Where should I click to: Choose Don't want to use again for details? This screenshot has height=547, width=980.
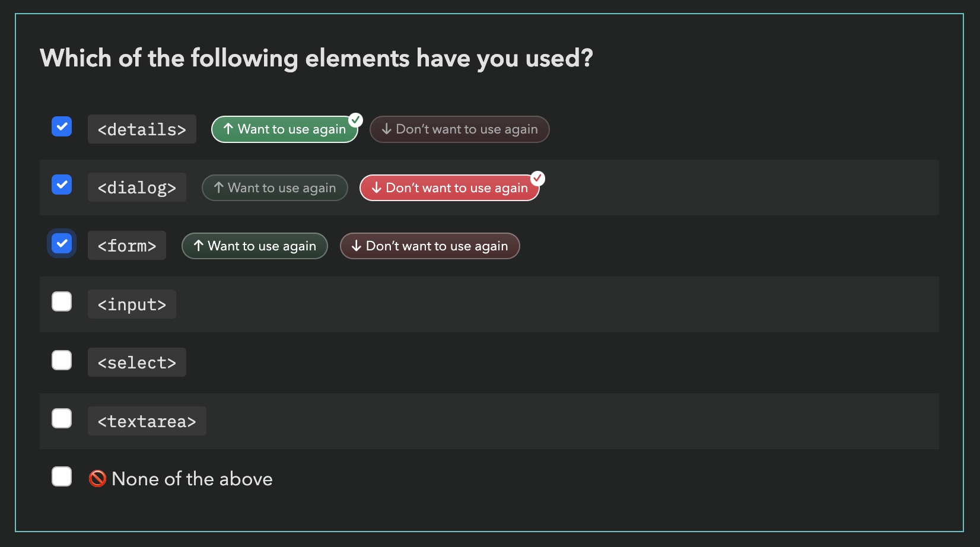pyautogui.click(x=459, y=129)
